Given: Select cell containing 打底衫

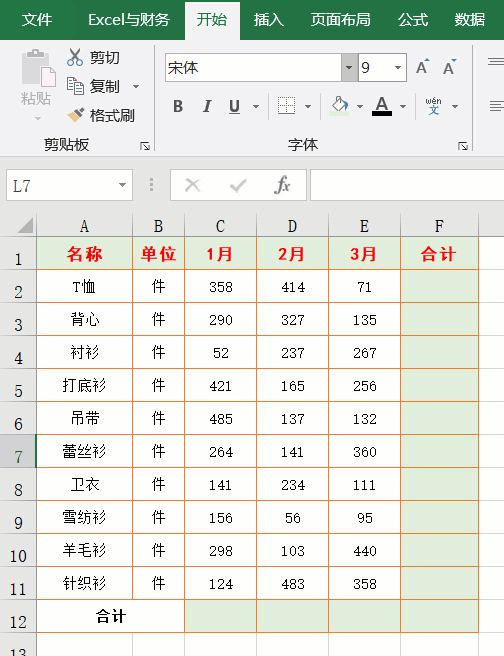Looking at the screenshot, I should pyautogui.click(x=84, y=385).
